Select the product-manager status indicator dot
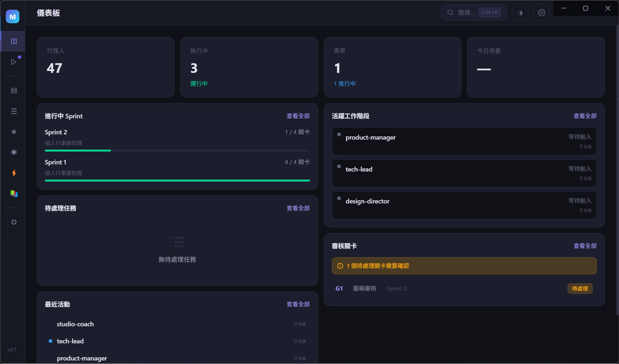Image resolution: width=619 pixels, height=364 pixels. pos(339,135)
